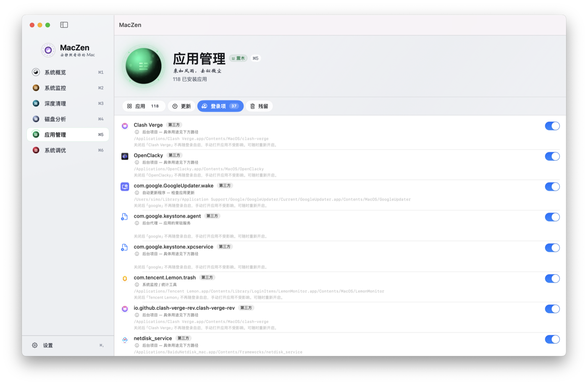Click the 磁盘分析 sidebar icon
Image resolution: width=588 pixels, height=385 pixels.
pos(36,119)
